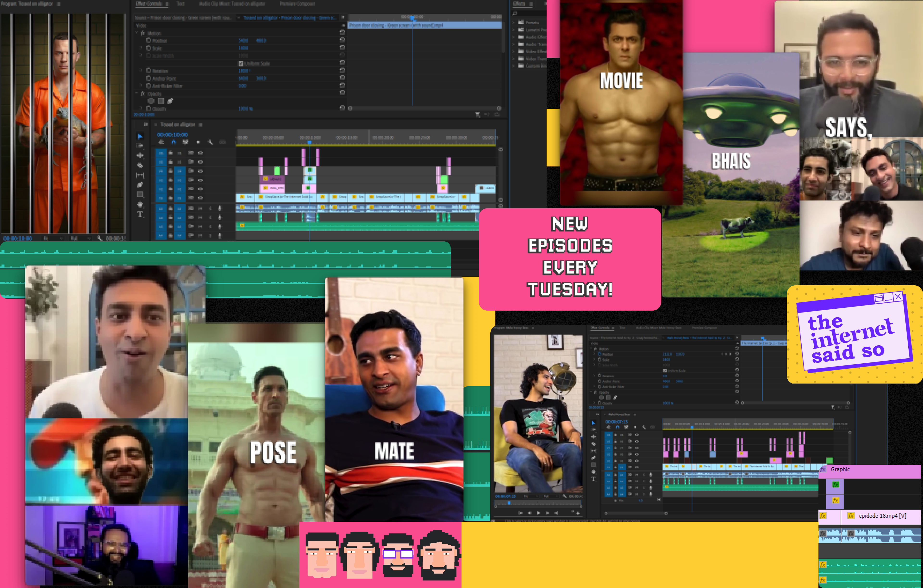Select the Rectangle tool in alligator timeline
Image resolution: width=923 pixels, height=588 pixels.
140,195
